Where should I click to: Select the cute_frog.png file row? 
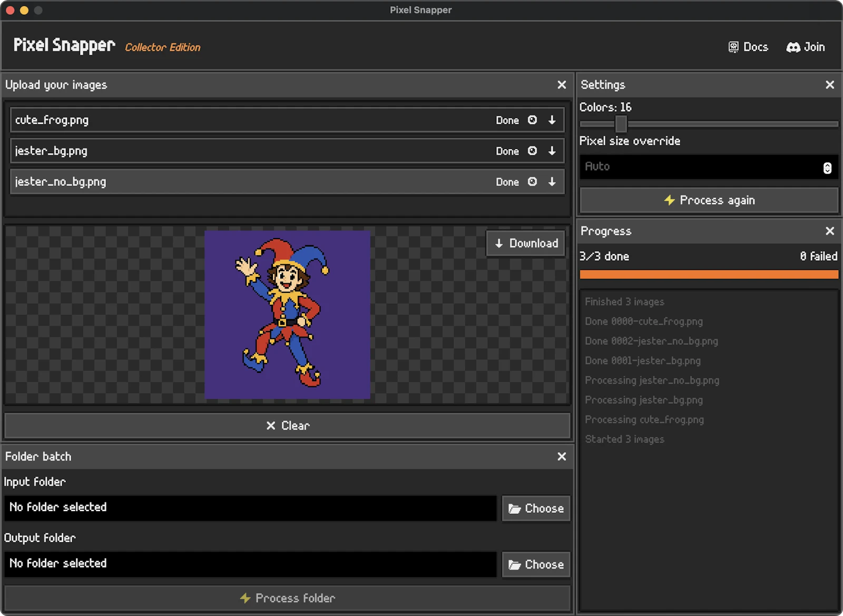287,120
